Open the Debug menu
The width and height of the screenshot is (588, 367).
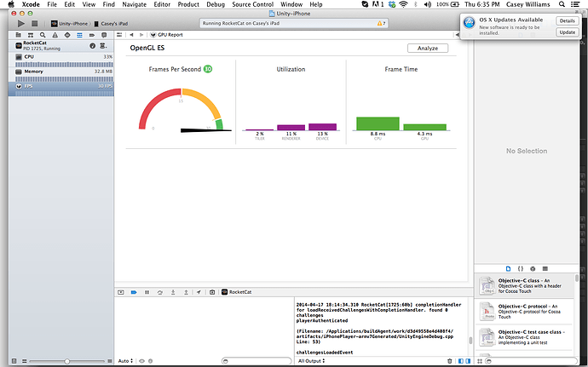point(216,4)
